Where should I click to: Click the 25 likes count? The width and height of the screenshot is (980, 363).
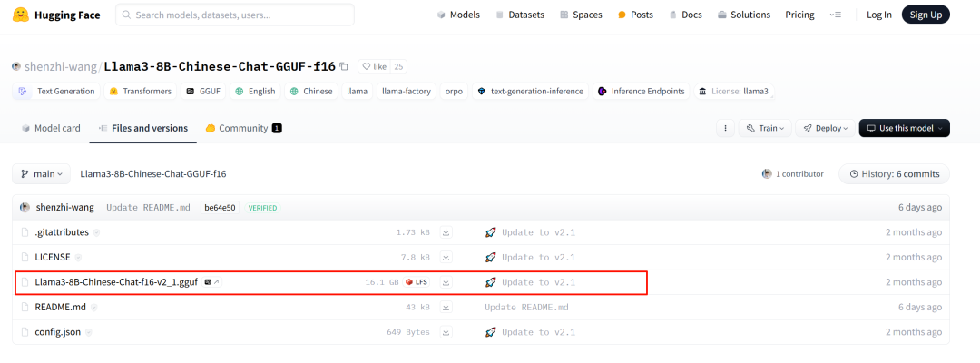coord(398,66)
